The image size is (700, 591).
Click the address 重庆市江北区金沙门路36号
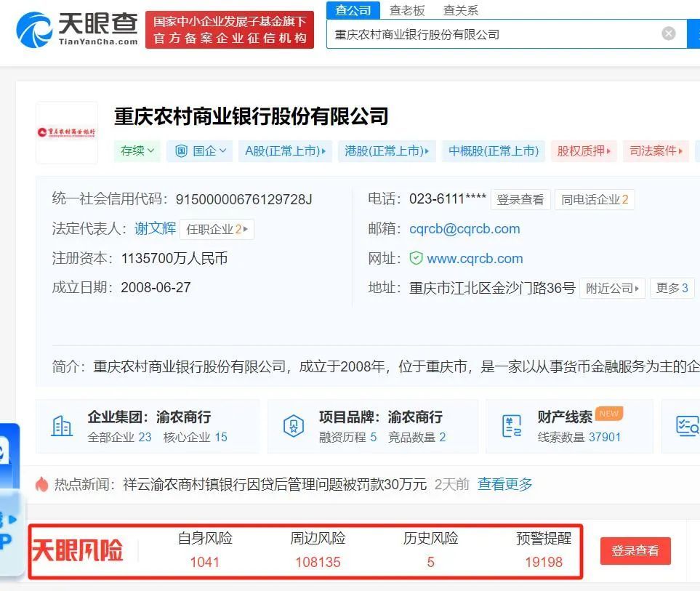pos(492,288)
